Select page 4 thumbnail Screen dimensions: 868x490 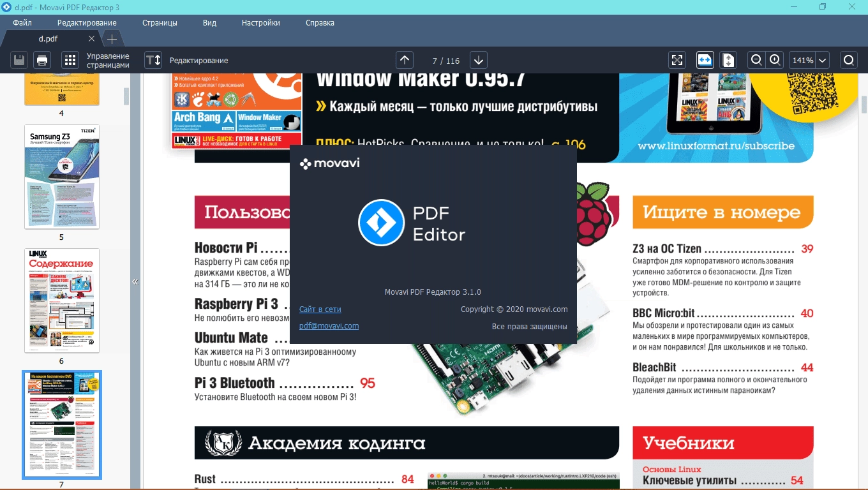click(62, 89)
